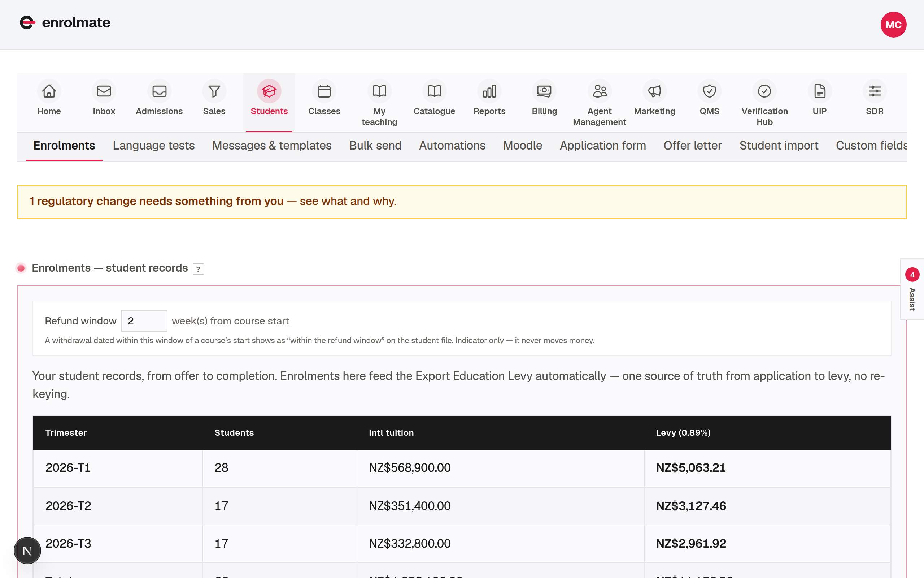Open the SDR sliders icon

(x=875, y=91)
